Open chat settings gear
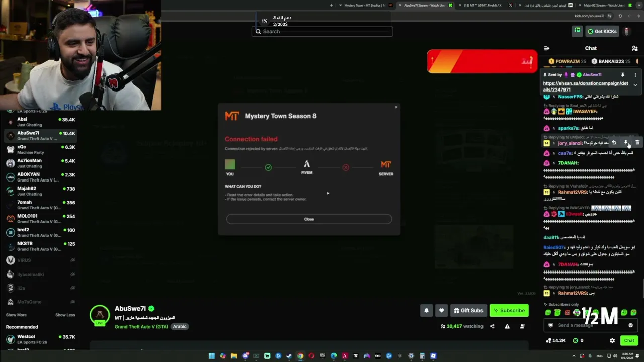 tap(612, 340)
